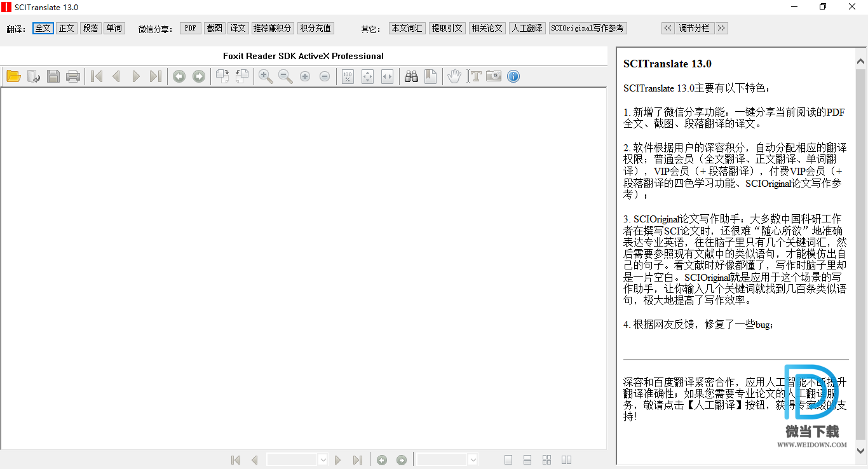Click the floppy disk Save icon
Image resolution: width=868 pixels, height=469 pixels.
pyautogui.click(x=53, y=76)
